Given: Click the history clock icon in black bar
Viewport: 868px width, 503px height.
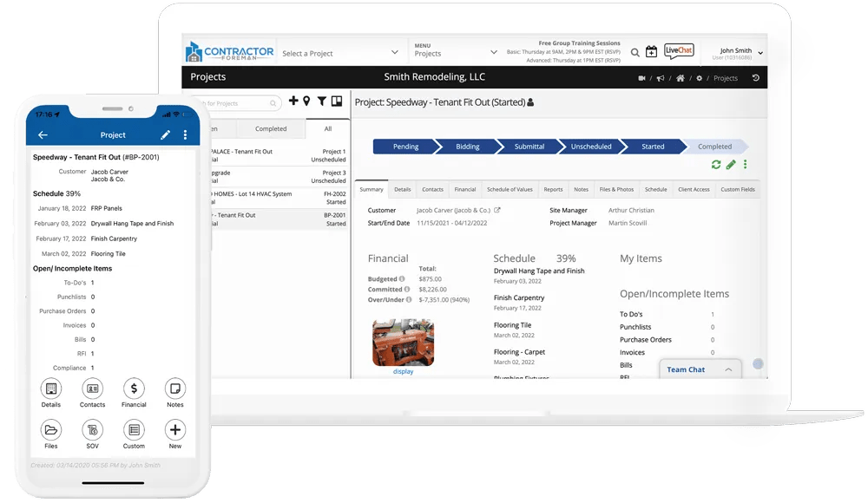Looking at the screenshot, I should 756,78.
